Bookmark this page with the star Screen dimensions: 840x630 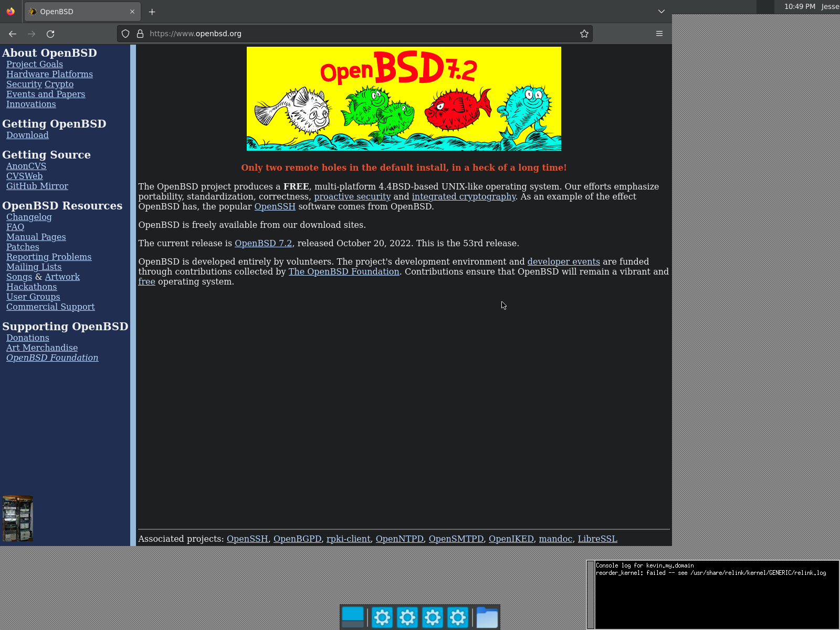[584, 34]
